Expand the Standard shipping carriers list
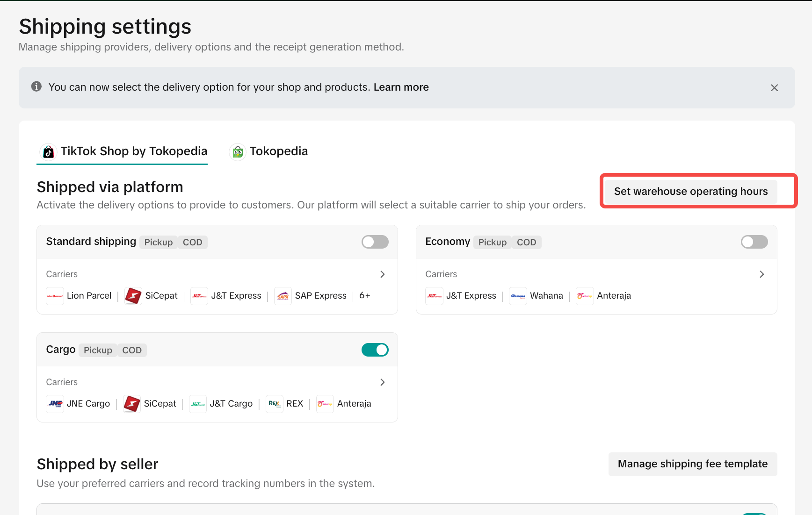Viewport: 812px width, 515px height. (x=383, y=274)
